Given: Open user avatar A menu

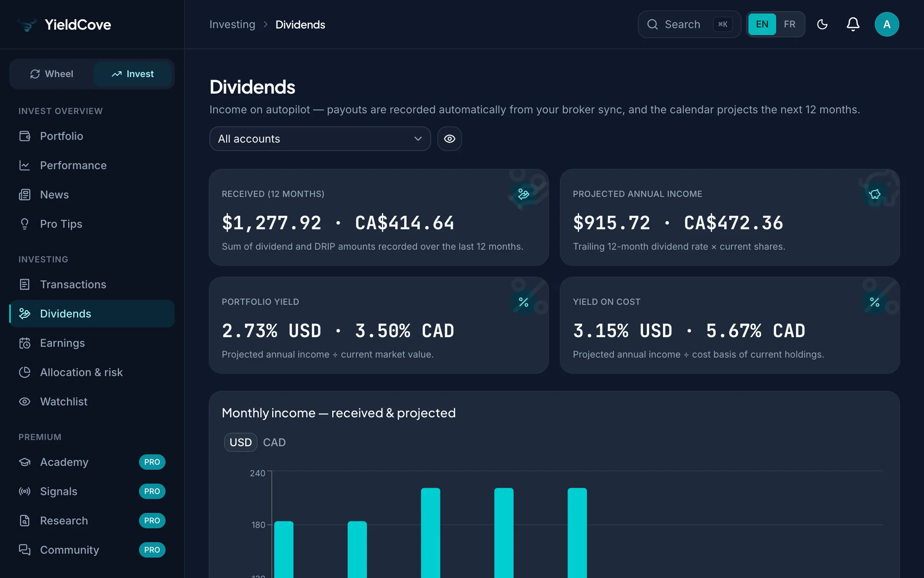Looking at the screenshot, I should (887, 24).
